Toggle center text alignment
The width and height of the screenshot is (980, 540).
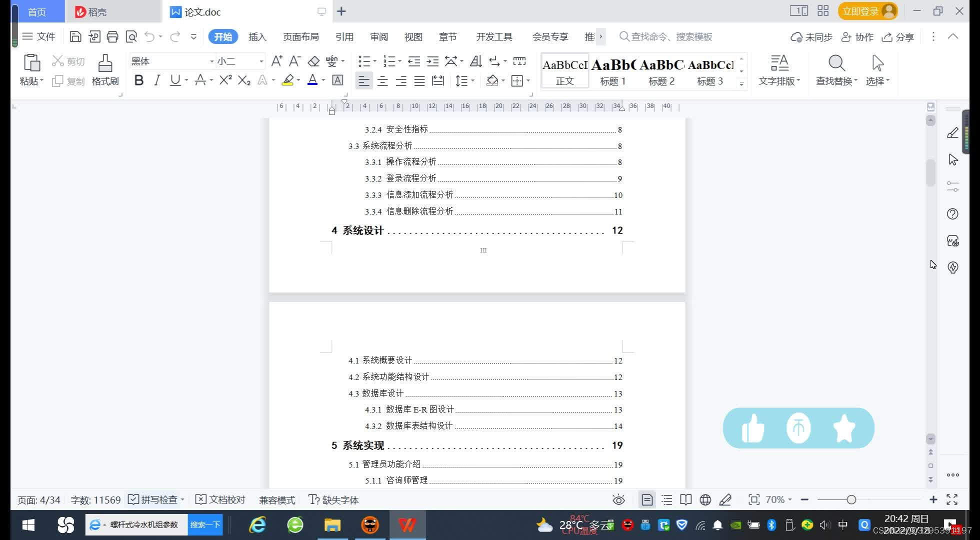click(x=382, y=80)
